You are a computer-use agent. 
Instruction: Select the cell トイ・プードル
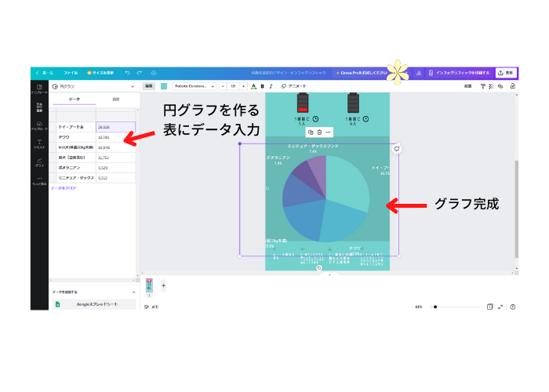(x=76, y=127)
